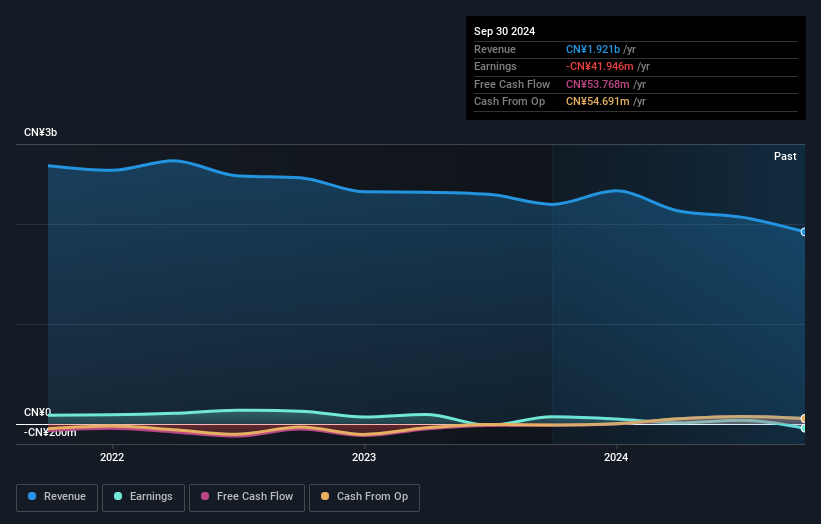Click the CN¥0 y-axis label
This screenshot has width=821, height=524.
coord(37,412)
